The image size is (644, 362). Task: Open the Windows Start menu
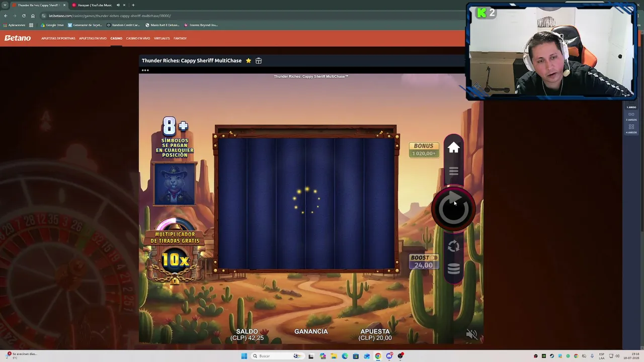click(x=244, y=356)
